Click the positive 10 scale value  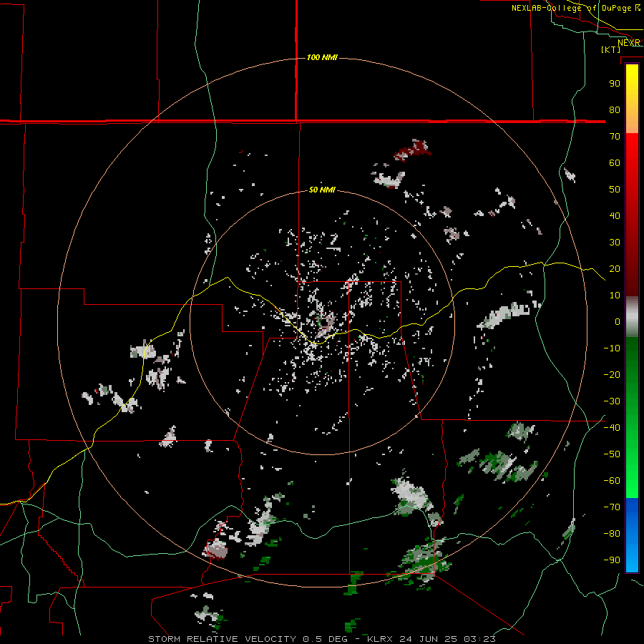[x=615, y=296]
